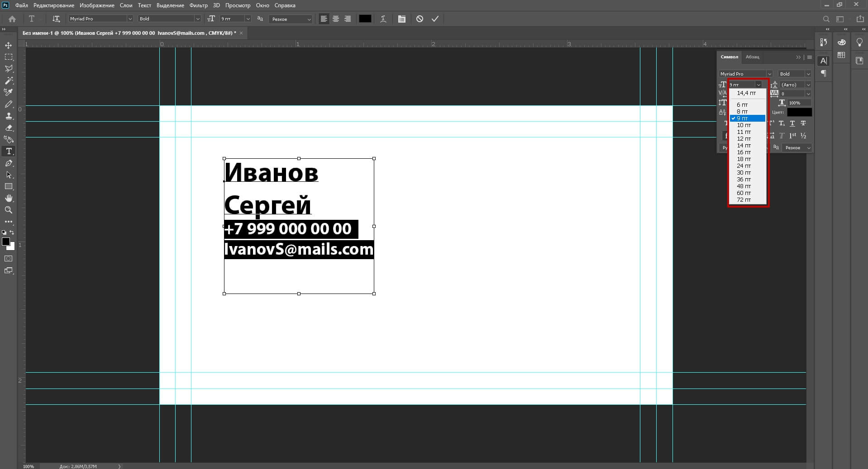Screen dimensions: 868x469
Task: Select the Rectangle shape tool
Action: (x=9, y=186)
